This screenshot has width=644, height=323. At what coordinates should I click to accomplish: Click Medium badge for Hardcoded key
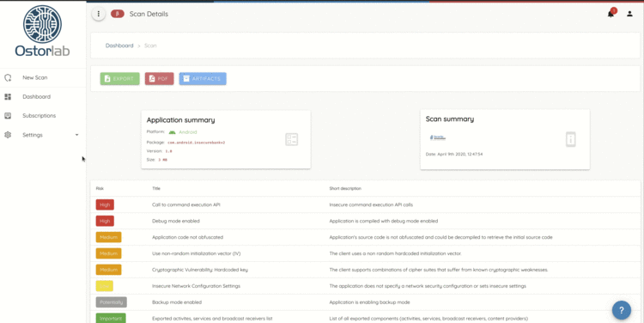(x=108, y=270)
